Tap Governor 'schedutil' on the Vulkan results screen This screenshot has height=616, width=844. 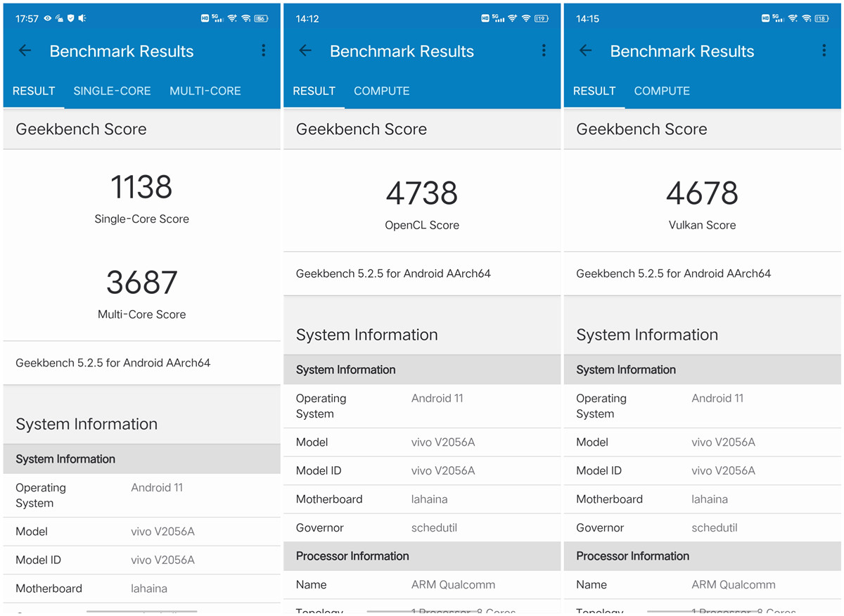715,527
